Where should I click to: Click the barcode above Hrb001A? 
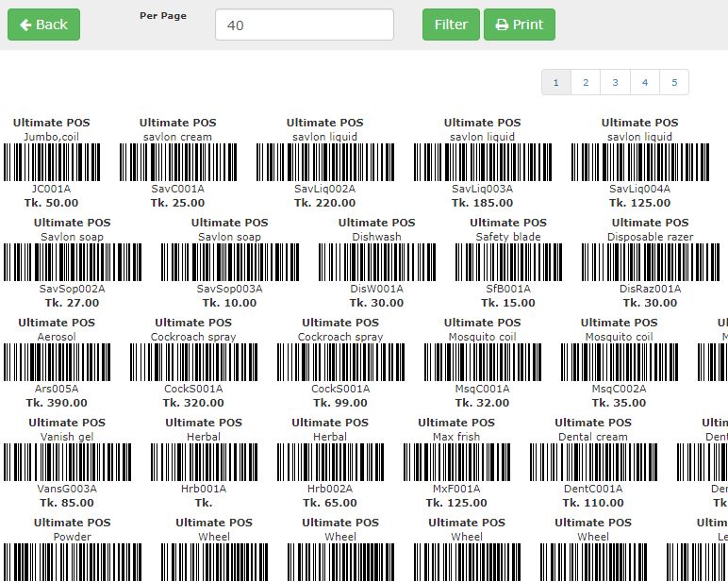[204, 462]
